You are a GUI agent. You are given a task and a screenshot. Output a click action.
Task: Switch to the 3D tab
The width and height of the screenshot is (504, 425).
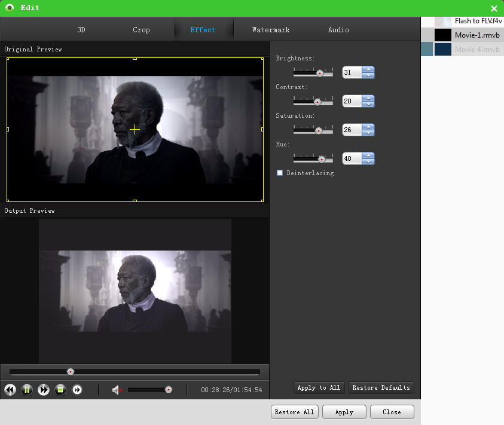click(x=81, y=29)
